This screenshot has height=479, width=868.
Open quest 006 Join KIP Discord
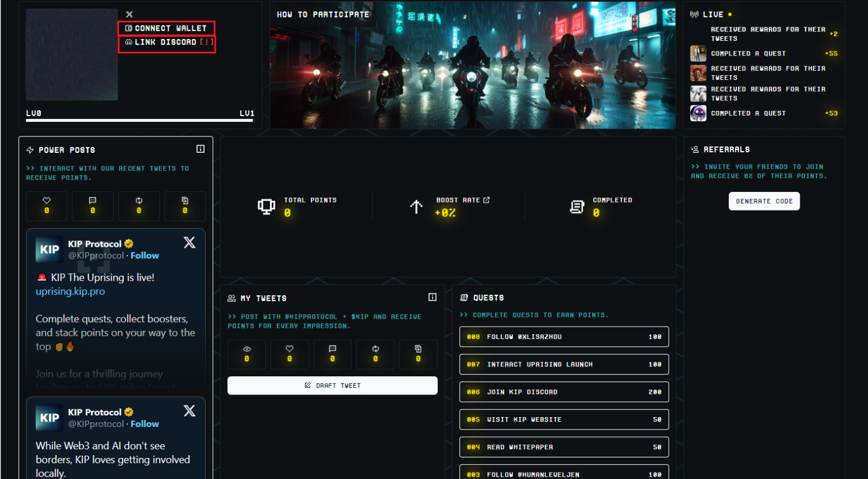564,392
